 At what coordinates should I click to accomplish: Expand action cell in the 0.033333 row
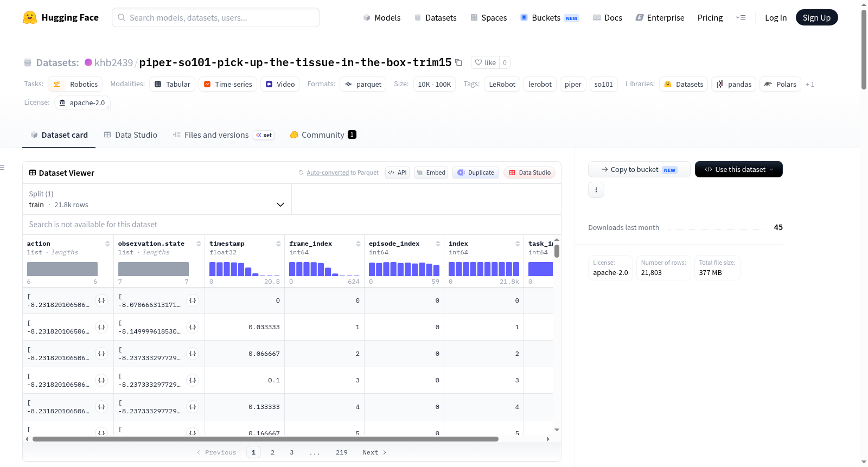101,327
